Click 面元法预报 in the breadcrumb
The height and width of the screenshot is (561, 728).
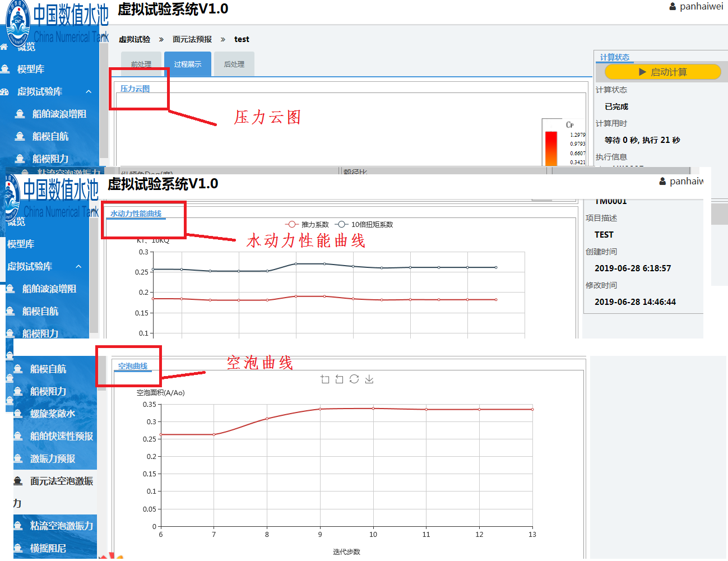coord(192,39)
